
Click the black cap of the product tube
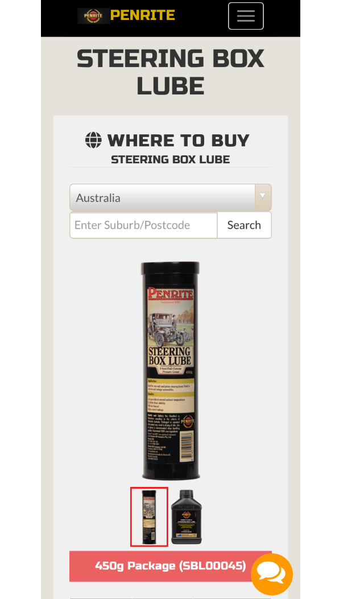point(171,268)
